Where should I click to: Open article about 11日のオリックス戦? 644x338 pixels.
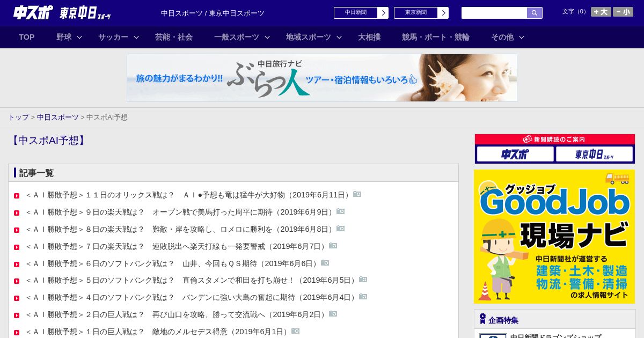[189, 195]
